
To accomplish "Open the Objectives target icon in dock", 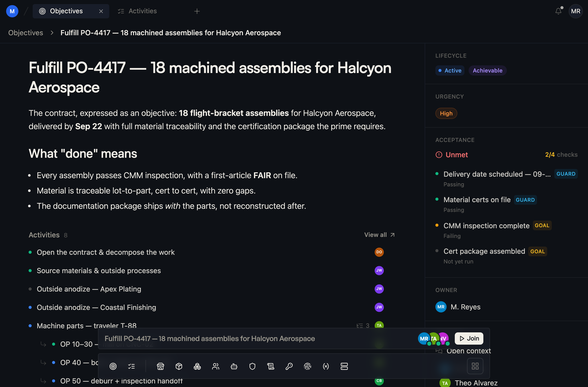I will pyautogui.click(x=113, y=366).
